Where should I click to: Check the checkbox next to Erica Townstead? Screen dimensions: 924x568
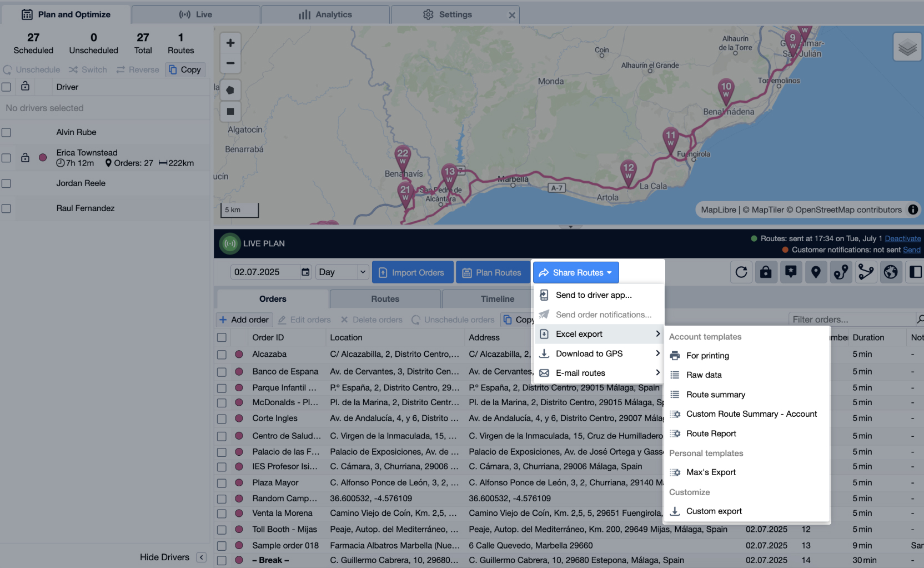[6, 158]
